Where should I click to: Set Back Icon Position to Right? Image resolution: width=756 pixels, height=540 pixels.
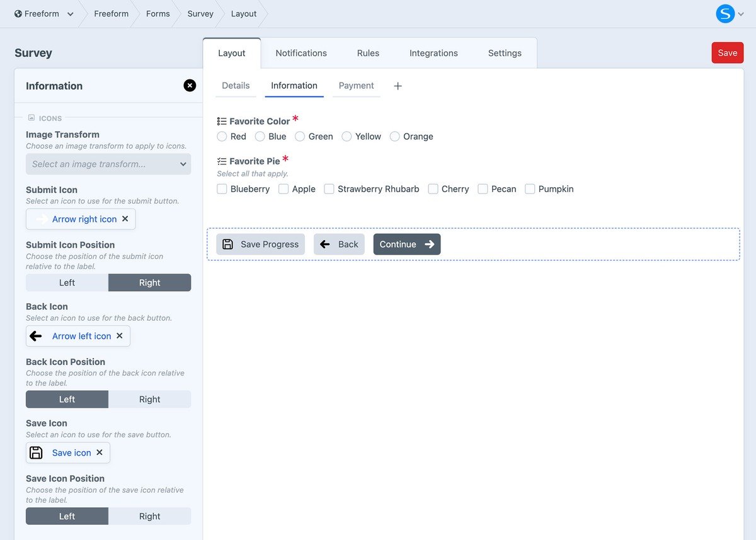click(x=149, y=399)
